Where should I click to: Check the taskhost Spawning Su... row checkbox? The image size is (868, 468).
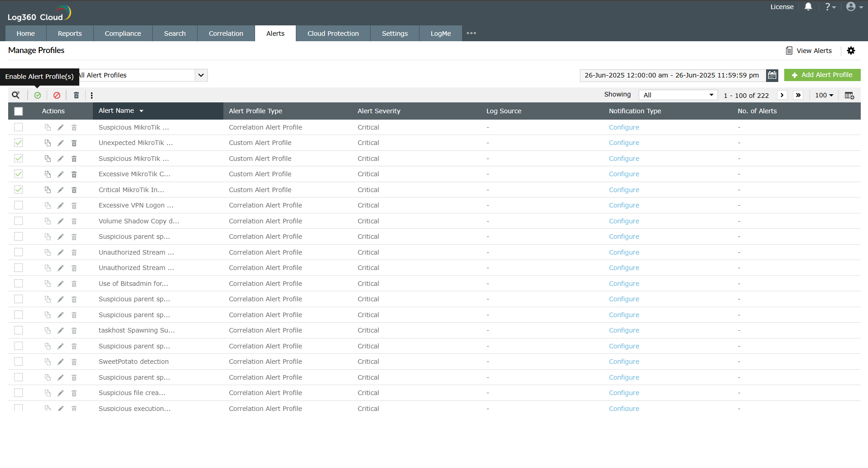[x=19, y=330]
